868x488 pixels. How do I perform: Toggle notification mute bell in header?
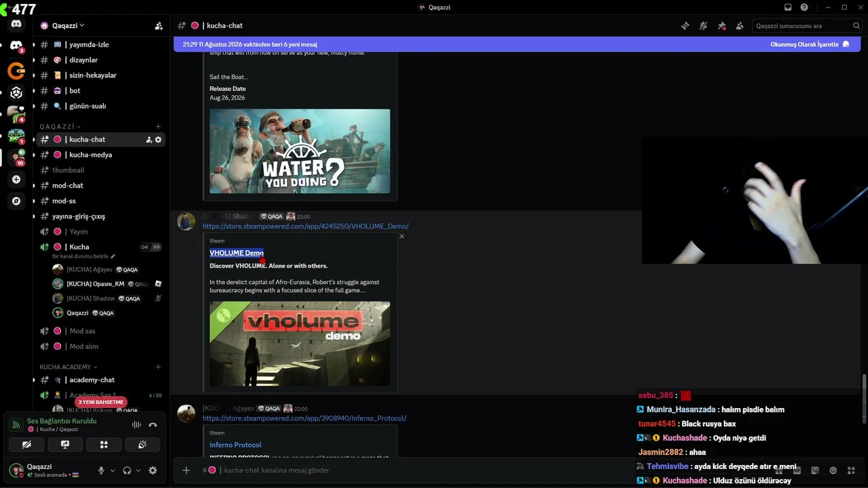click(703, 26)
